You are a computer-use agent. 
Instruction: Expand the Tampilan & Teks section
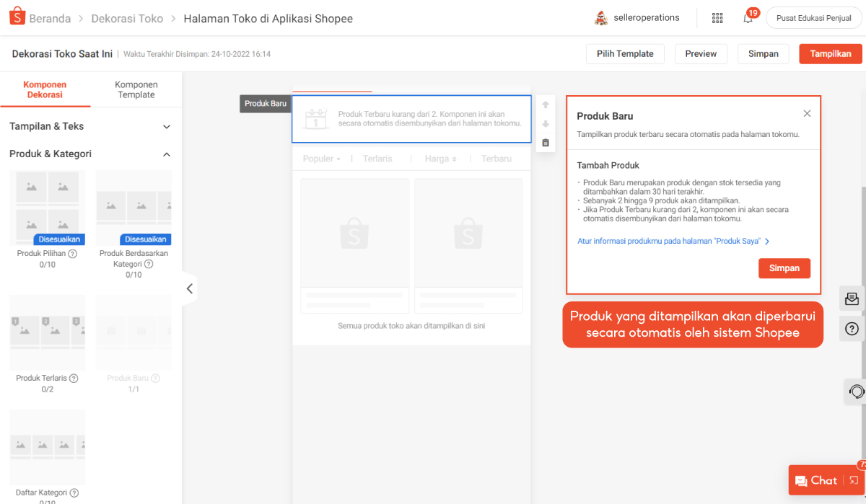167,127
